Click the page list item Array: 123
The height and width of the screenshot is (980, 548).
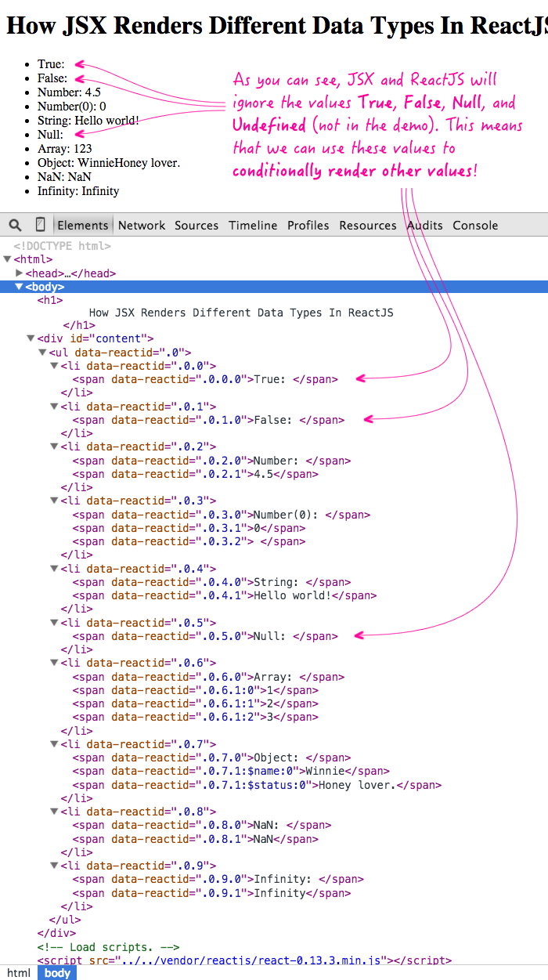[x=64, y=149]
